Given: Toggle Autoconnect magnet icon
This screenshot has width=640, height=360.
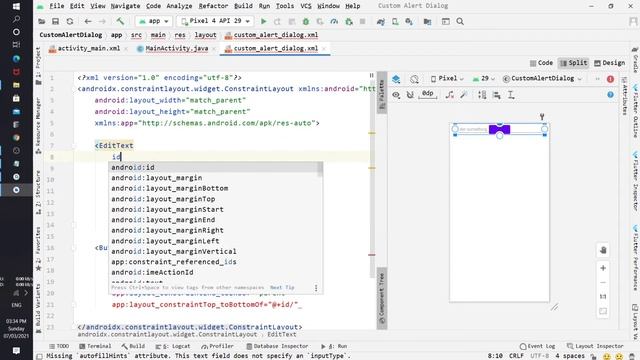Looking at the screenshot, I should pyautogui.click(x=410, y=95).
